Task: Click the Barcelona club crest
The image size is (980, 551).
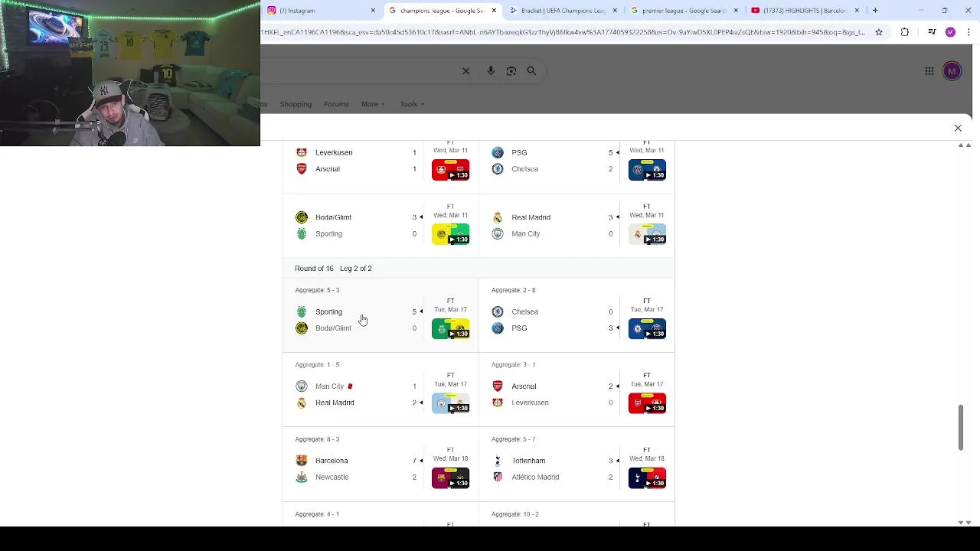Action: point(302,461)
